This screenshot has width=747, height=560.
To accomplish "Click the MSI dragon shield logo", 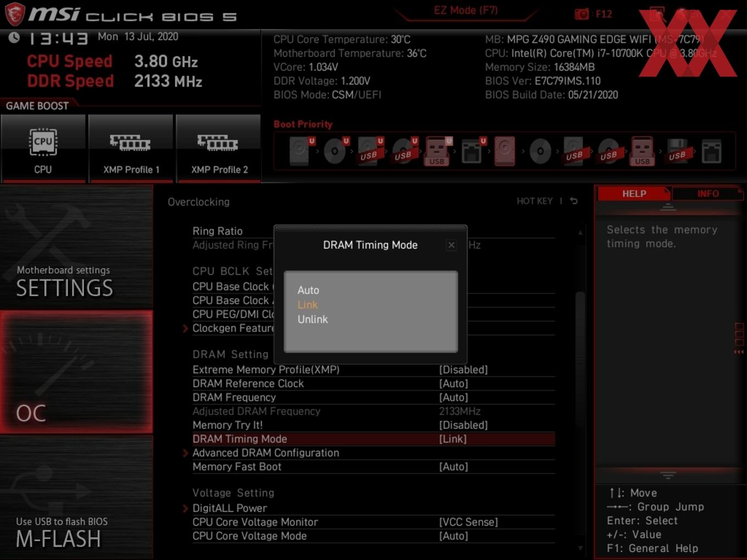I will [14, 14].
